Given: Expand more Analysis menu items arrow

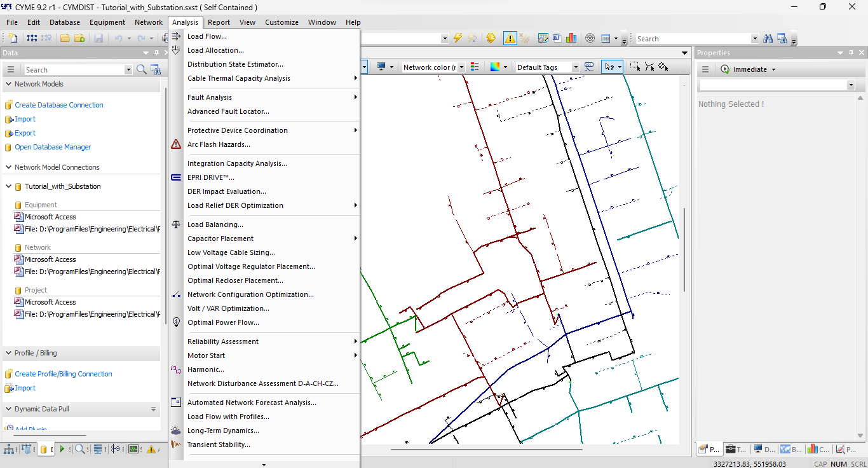Looking at the screenshot, I should [x=264, y=464].
